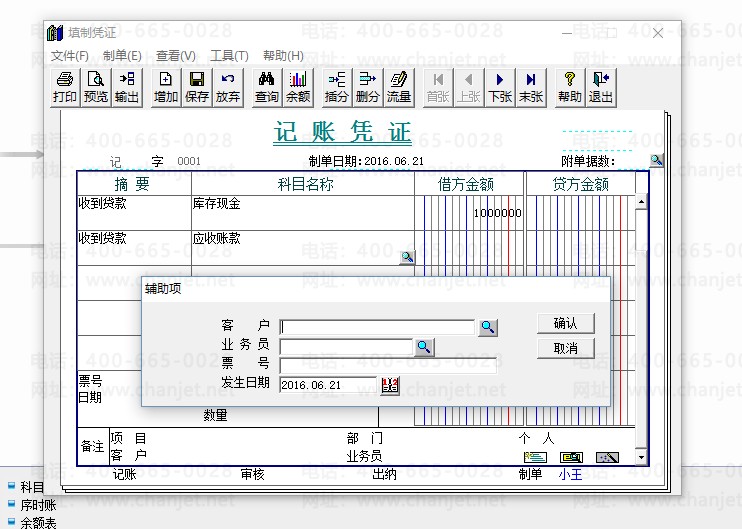
Task: Click the 输出 (Export) toolbar icon
Action: (127, 87)
